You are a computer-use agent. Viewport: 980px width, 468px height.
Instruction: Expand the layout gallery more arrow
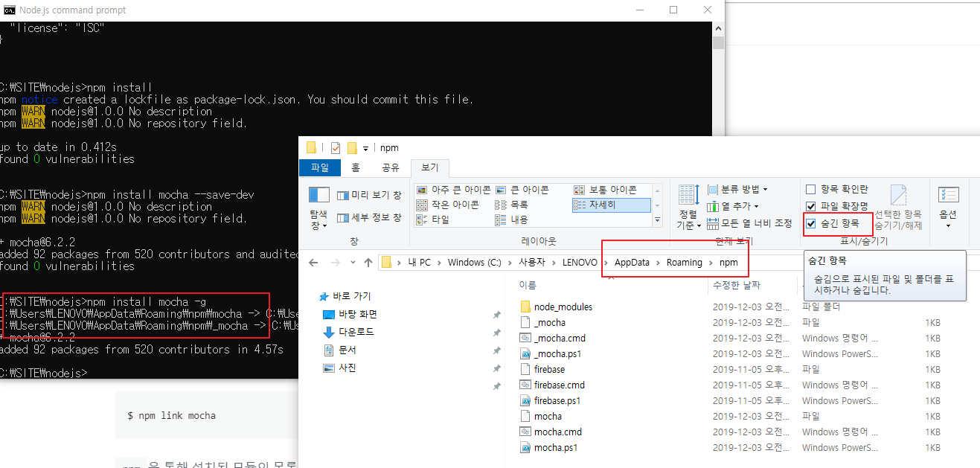tap(657, 220)
